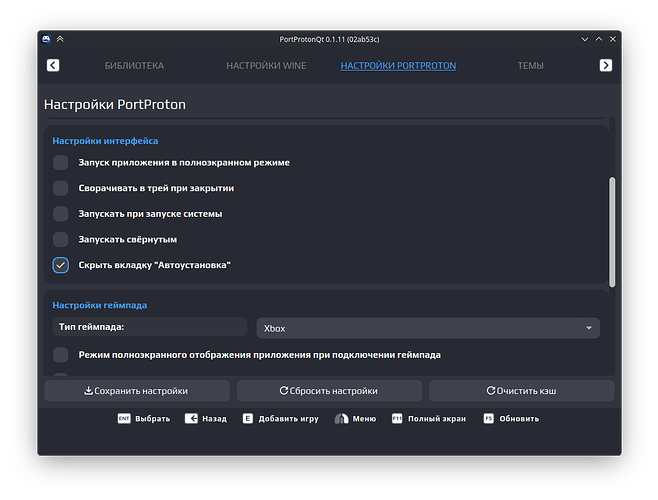Click the PortProton app icon in title bar
Image resolution: width=658 pixels, height=500 pixels.
click(46, 39)
